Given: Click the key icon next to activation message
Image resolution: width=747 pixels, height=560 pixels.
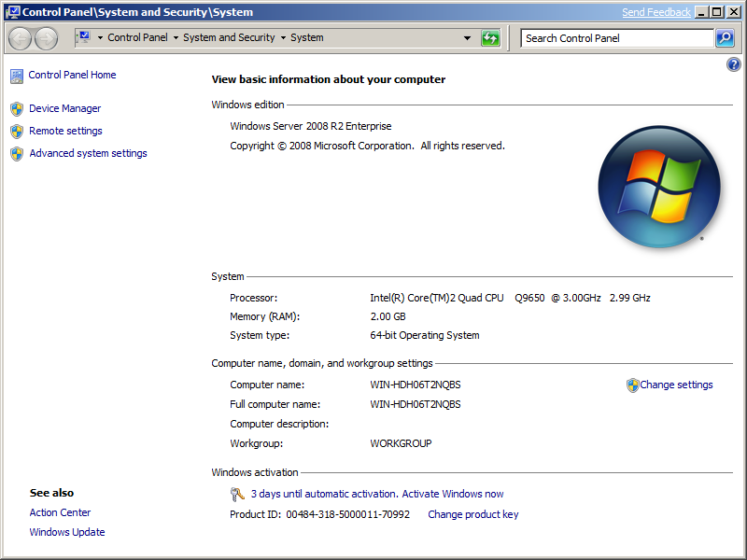Looking at the screenshot, I should pos(237,494).
